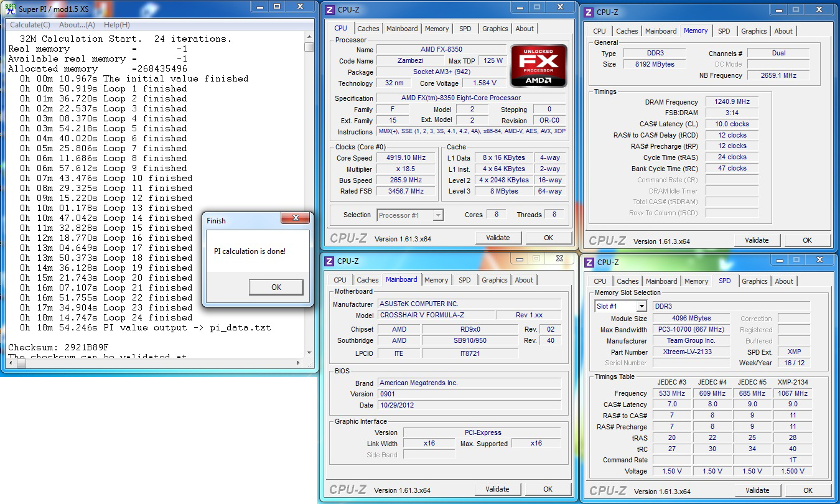Click Validate in the Memory window
Image resolution: width=840 pixels, height=504 pixels.
click(757, 240)
